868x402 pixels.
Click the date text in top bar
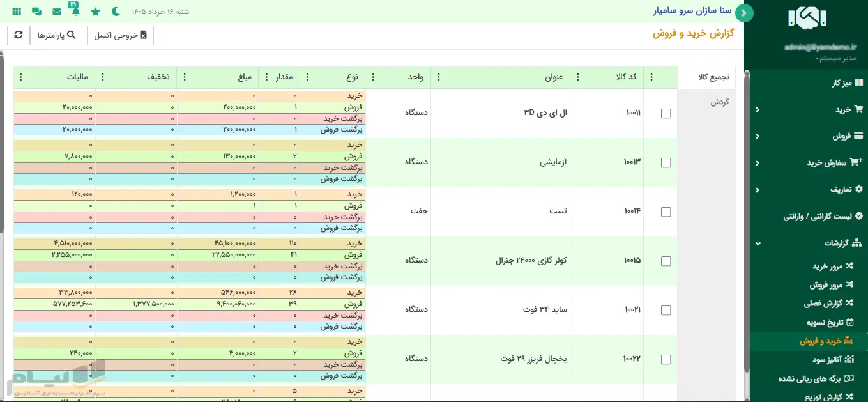click(x=160, y=12)
